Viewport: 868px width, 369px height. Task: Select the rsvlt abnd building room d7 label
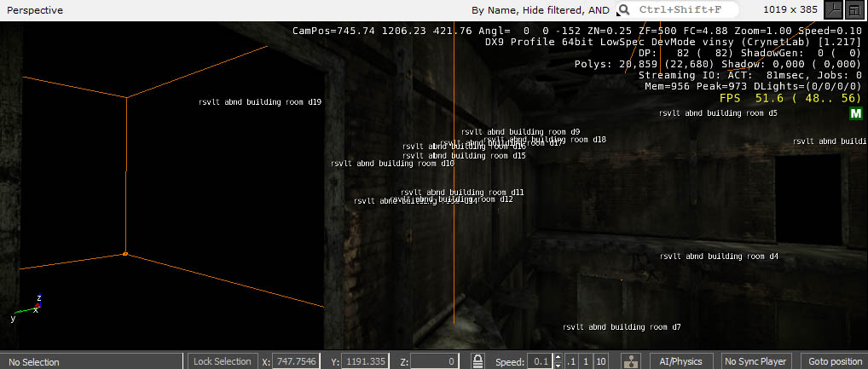coord(622,327)
